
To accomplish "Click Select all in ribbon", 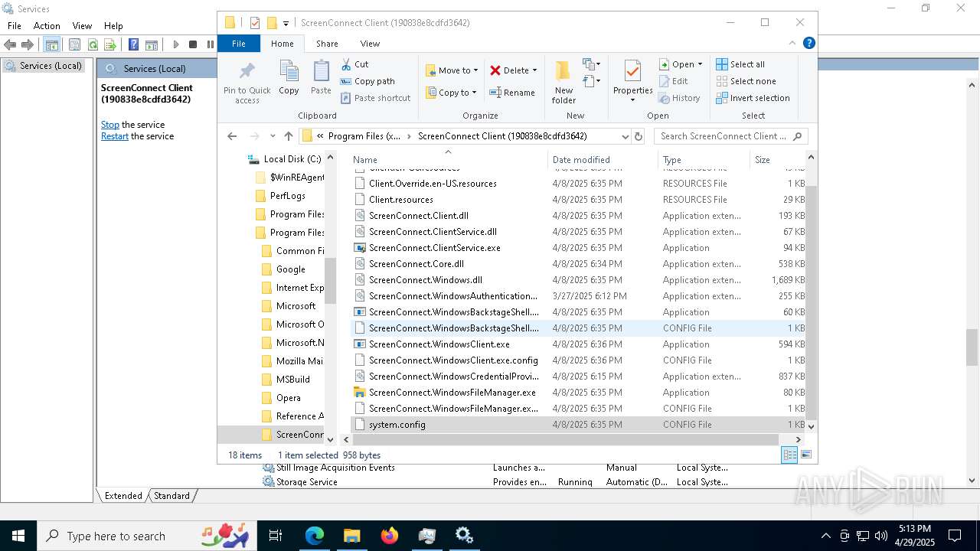I will 740,64.
